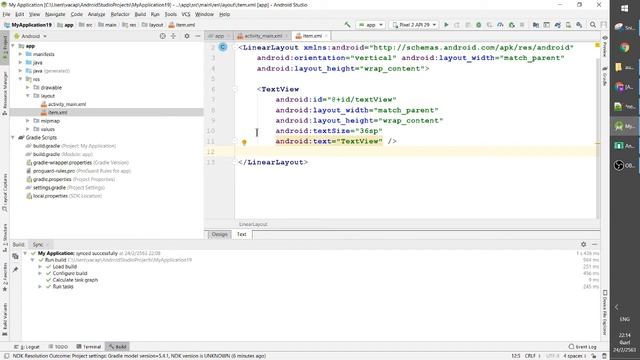Open the Terminal tool window
This screenshot has height=360, width=640.
pos(89,347)
